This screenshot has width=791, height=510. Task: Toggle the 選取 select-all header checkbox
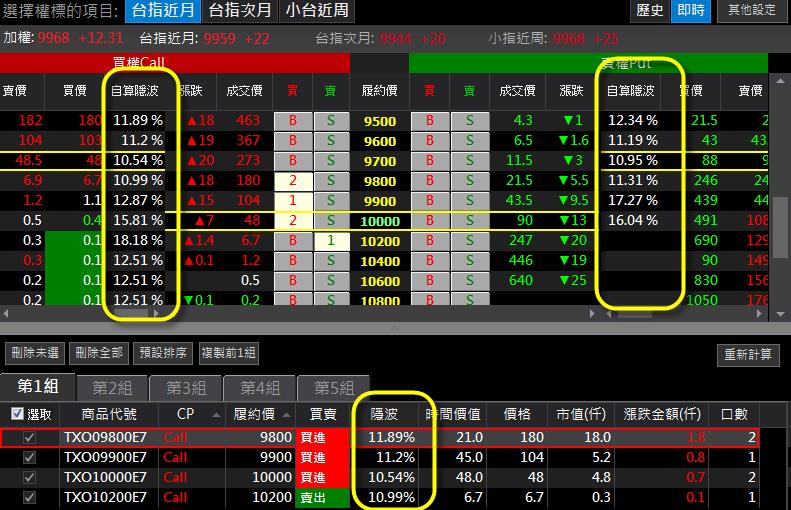17,414
